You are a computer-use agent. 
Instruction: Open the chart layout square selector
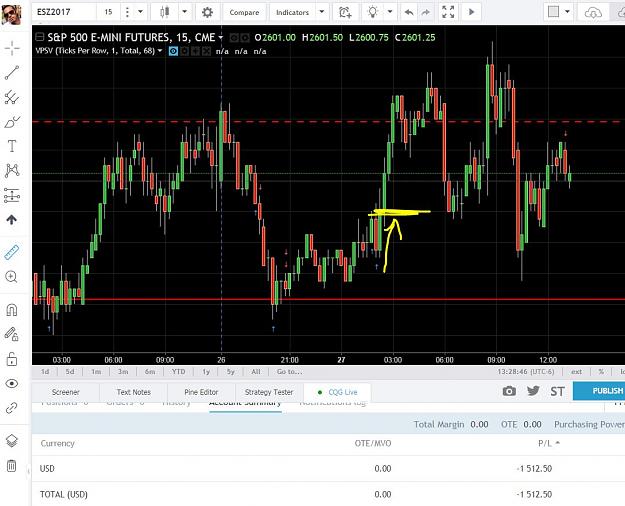554,12
